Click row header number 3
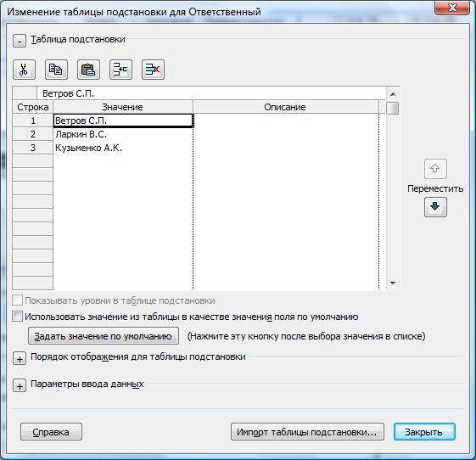This screenshot has width=476, height=460. coord(33,148)
